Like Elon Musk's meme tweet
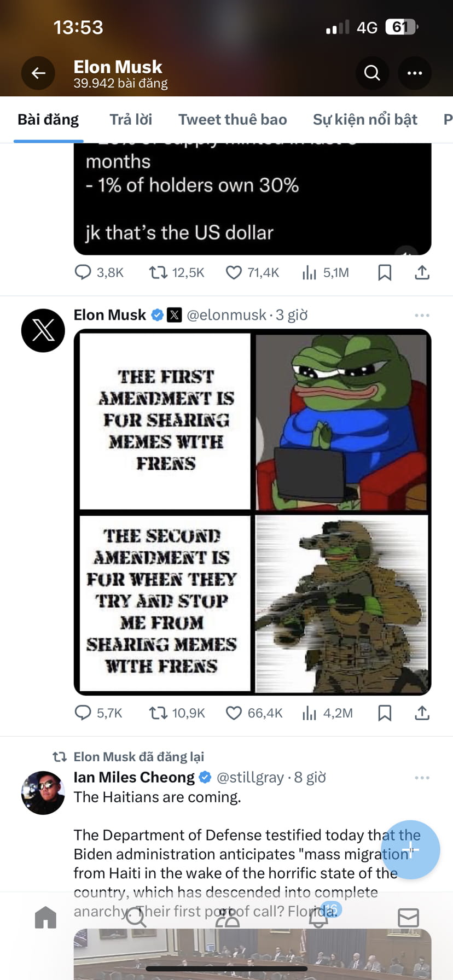This screenshot has height=980, width=453. click(234, 713)
